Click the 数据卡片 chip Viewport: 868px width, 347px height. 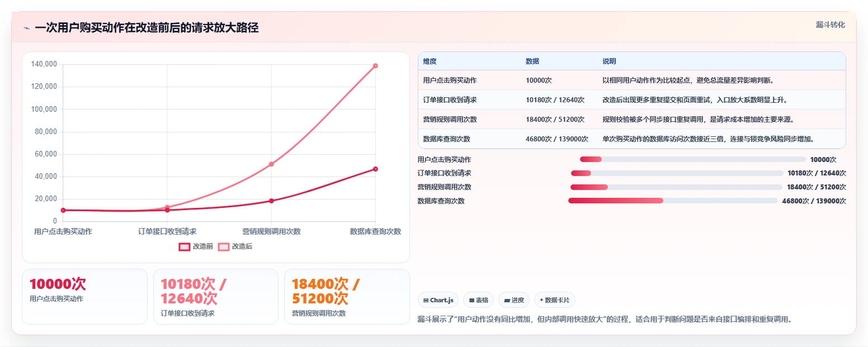pos(555,300)
